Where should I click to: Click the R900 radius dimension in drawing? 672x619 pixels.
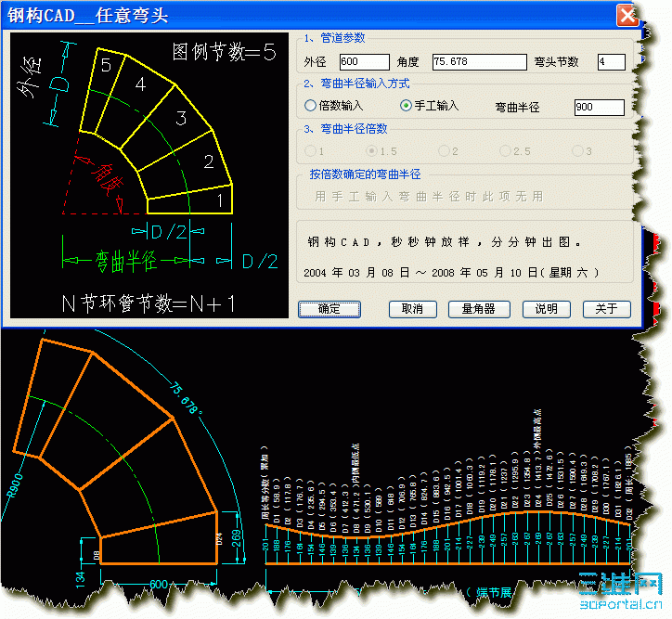click(15, 485)
